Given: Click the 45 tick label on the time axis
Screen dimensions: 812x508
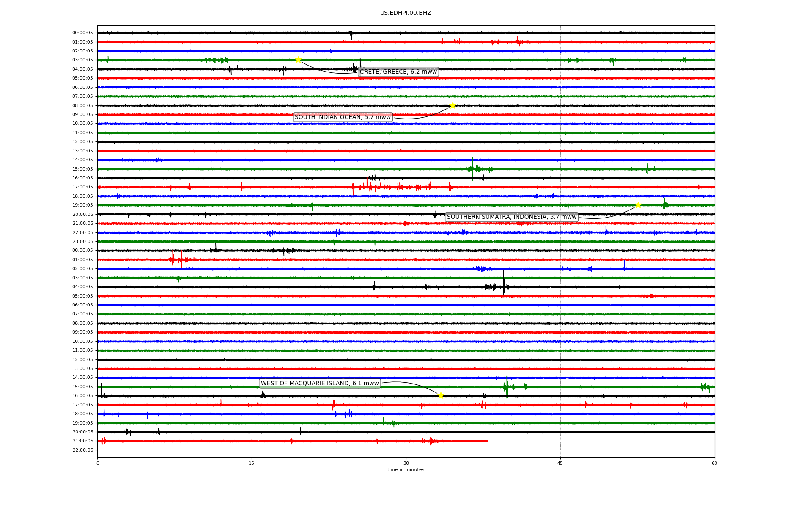Looking at the screenshot, I should click(x=560, y=463).
